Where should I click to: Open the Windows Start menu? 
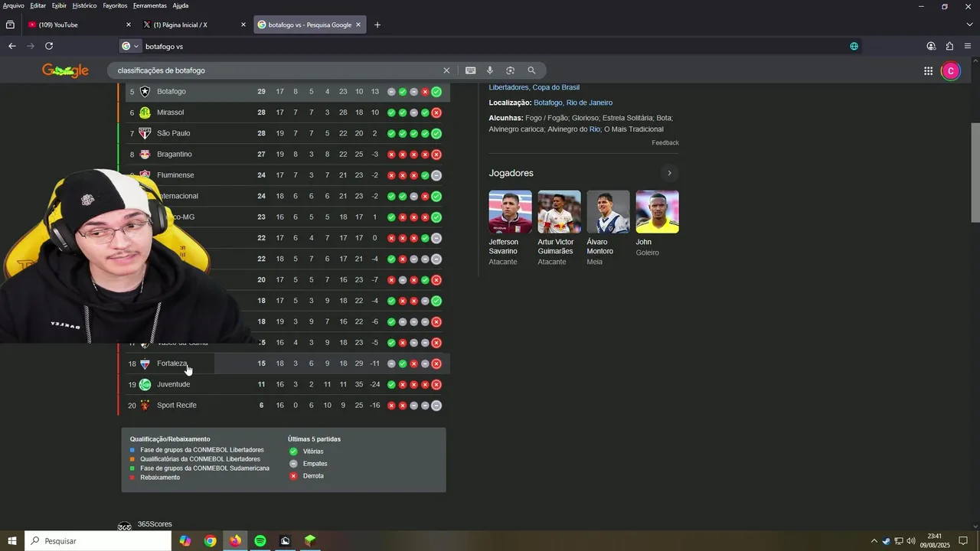tap(12, 541)
